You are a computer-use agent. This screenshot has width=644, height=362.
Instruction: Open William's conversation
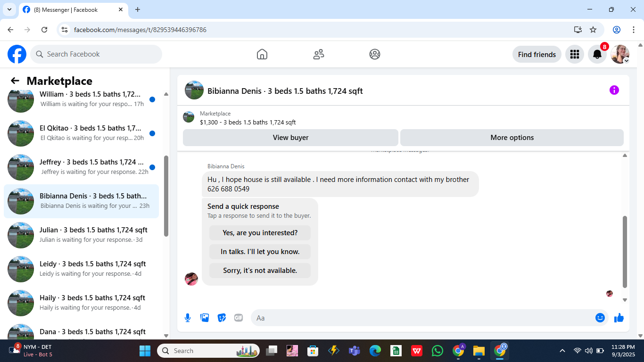pyautogui.click(x=81, y=99)
